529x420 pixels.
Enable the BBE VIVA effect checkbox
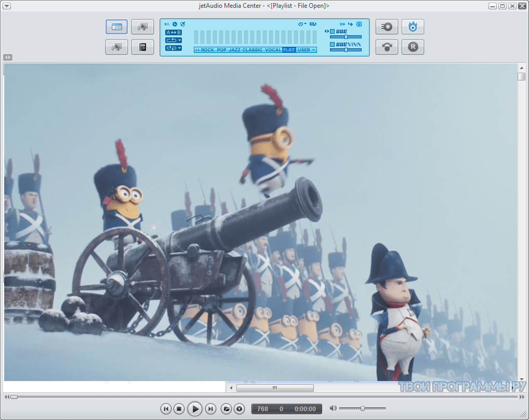(332, 44)
